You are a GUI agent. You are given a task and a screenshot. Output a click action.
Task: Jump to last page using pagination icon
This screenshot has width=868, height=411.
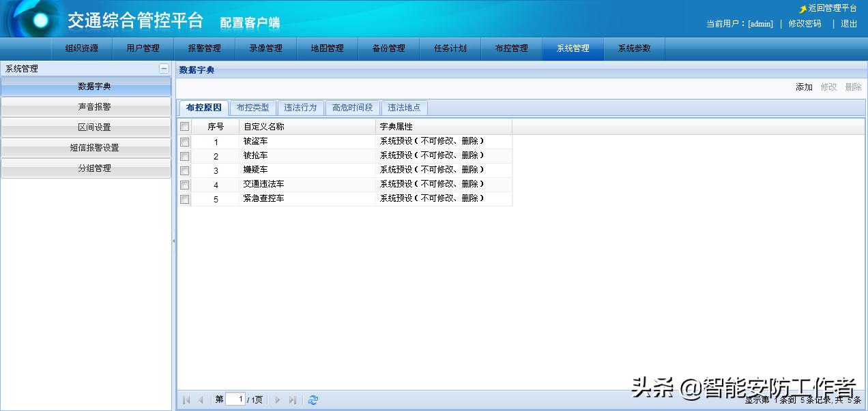293,400
